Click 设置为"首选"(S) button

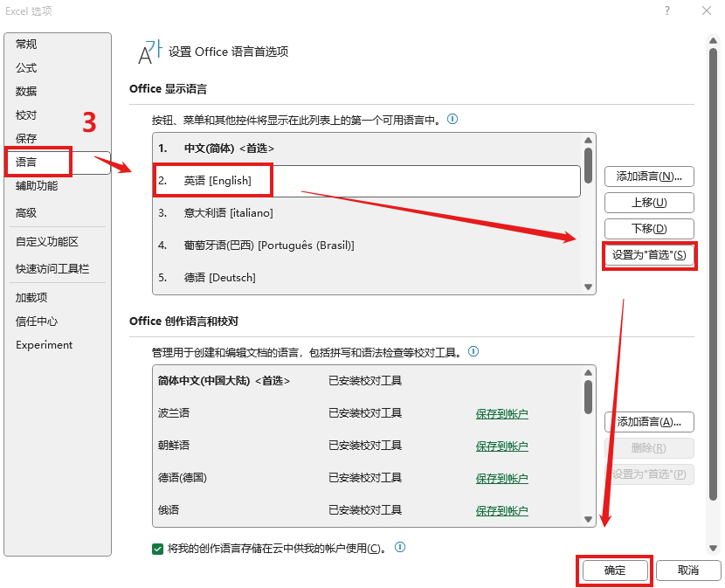click(x=649, y=255)
